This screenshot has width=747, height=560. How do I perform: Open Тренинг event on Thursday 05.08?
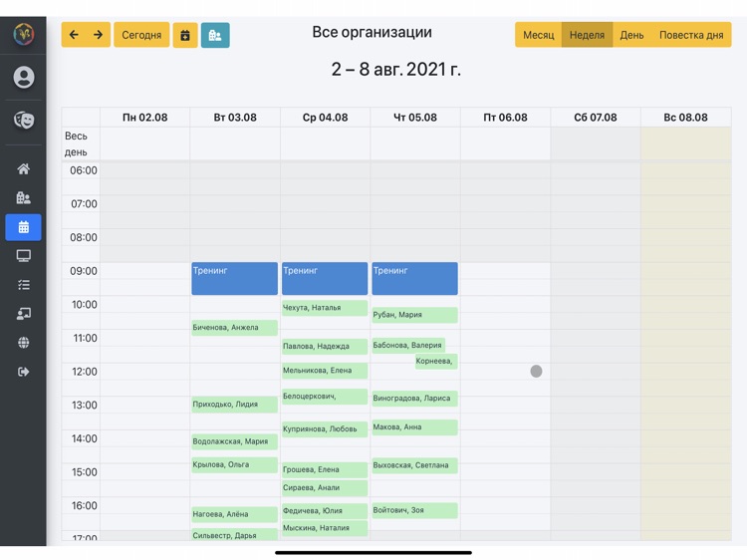click(x=415, y=278)
